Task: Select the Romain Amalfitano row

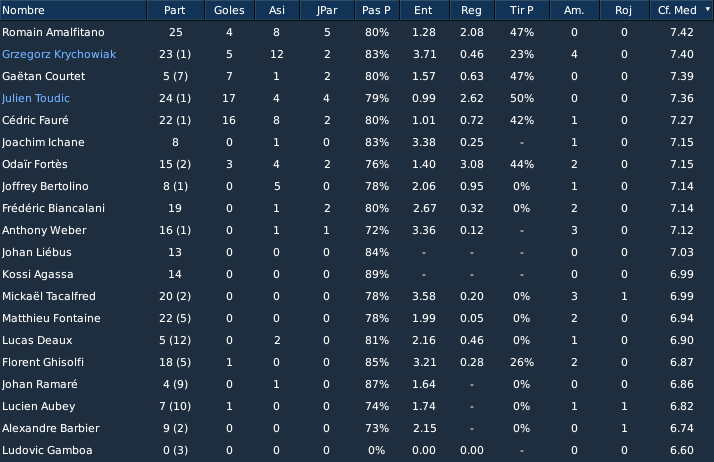Action: coord(357,32)
